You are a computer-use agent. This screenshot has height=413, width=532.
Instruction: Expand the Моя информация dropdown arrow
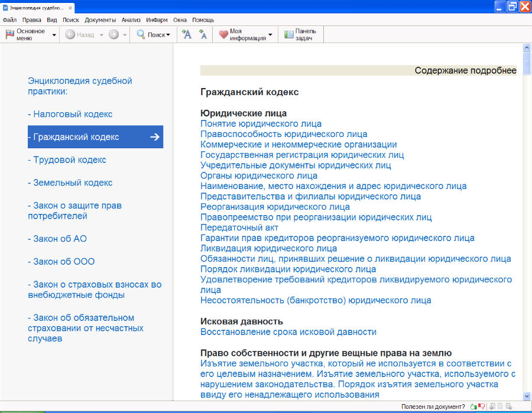pyautogui.click(x=270, y=35)
